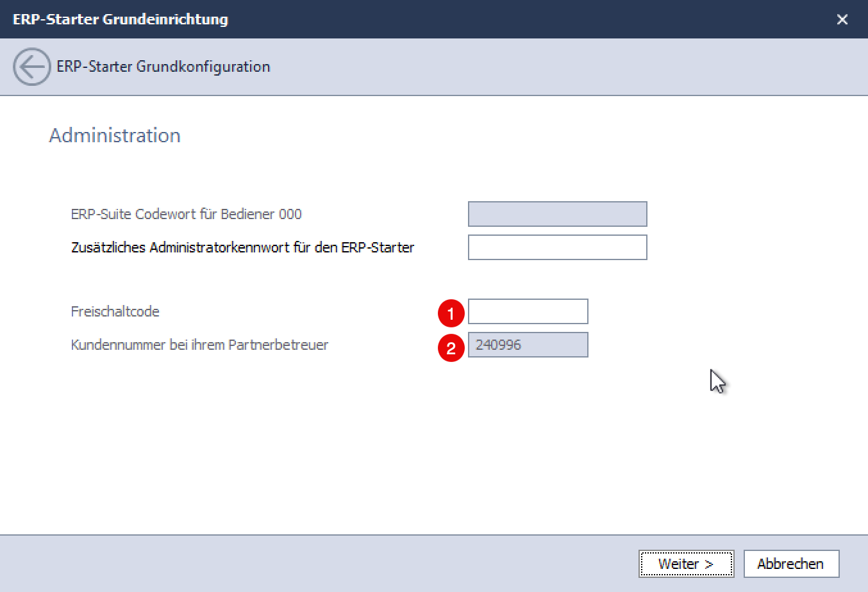Proceed with the Weiter > button
This screenshot has width=868, height=592.
point(686,564)
